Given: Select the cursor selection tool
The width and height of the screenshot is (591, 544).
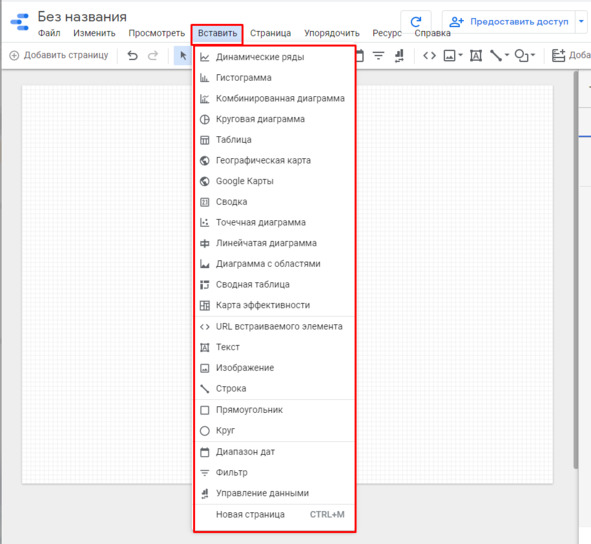Looking at the screenshot, I should (183, 55).
